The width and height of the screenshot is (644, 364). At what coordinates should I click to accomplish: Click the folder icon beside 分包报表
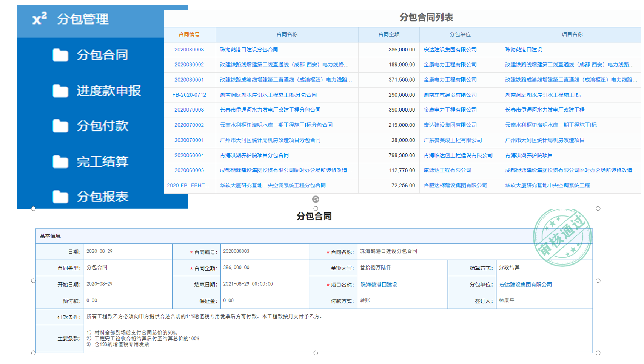tap(60, 197)
